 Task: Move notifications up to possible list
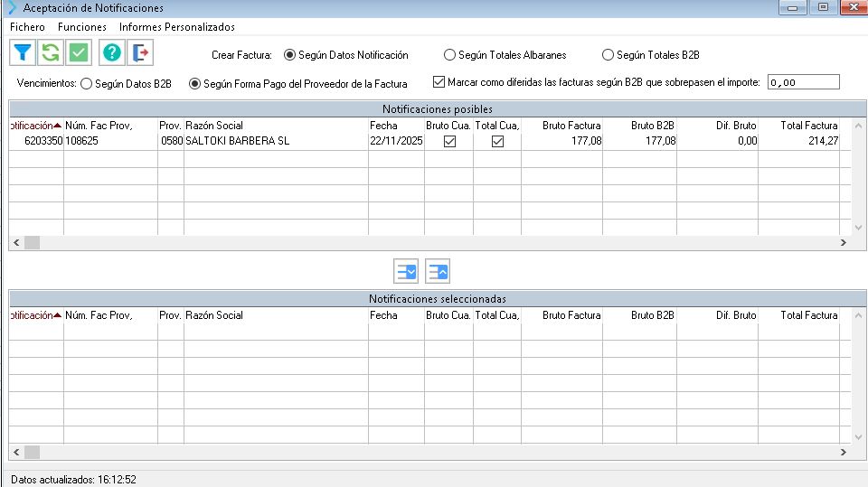438,271
